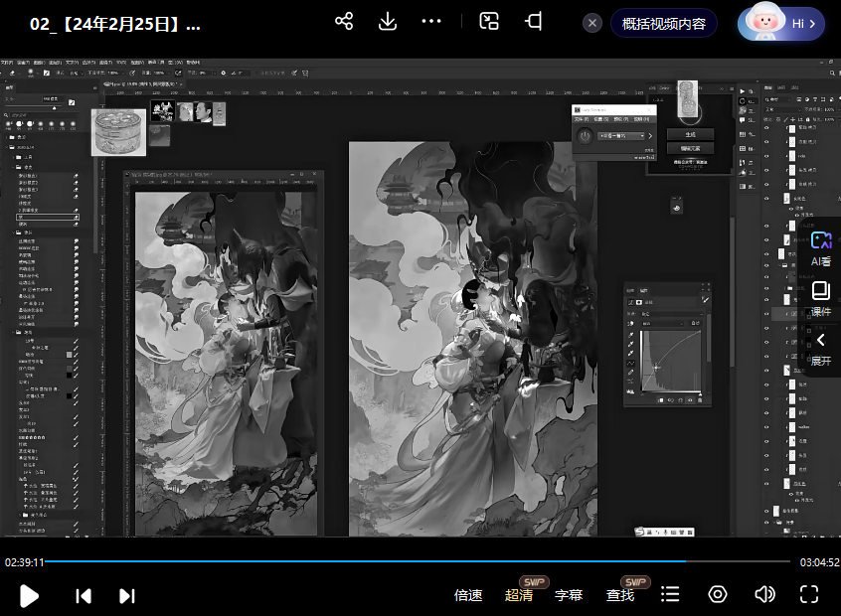Mute the video using the speaker icon
The height and width of the screenshot is (616, 841).
(x=764, y=594)
